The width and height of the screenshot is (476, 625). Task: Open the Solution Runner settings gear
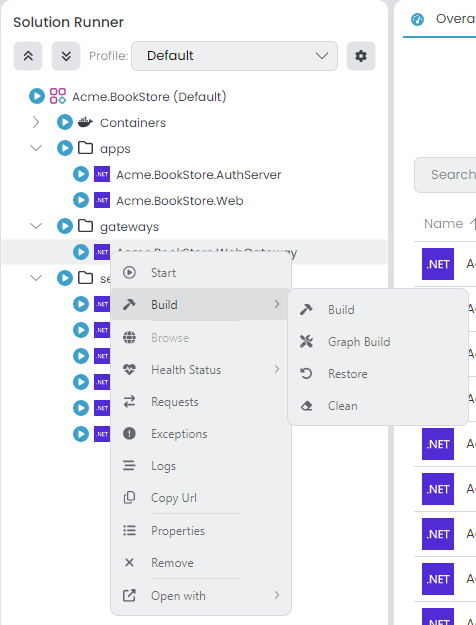361,56
